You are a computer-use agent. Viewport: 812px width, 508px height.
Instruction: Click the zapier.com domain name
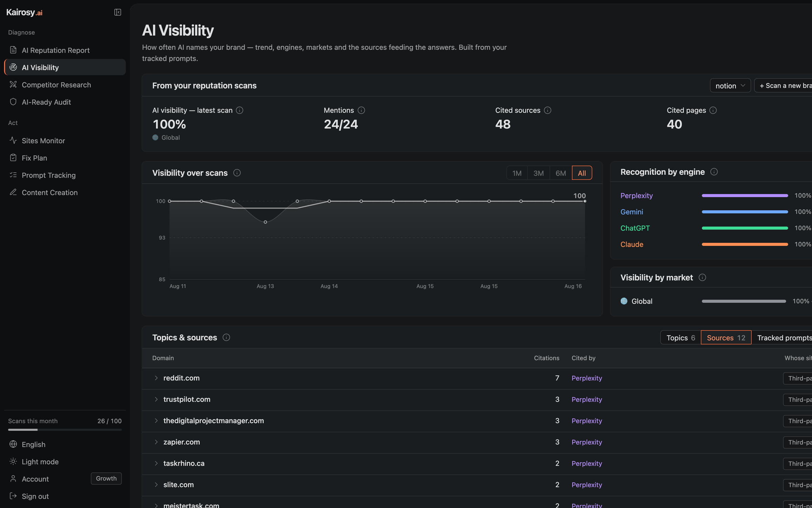point(182,442)
